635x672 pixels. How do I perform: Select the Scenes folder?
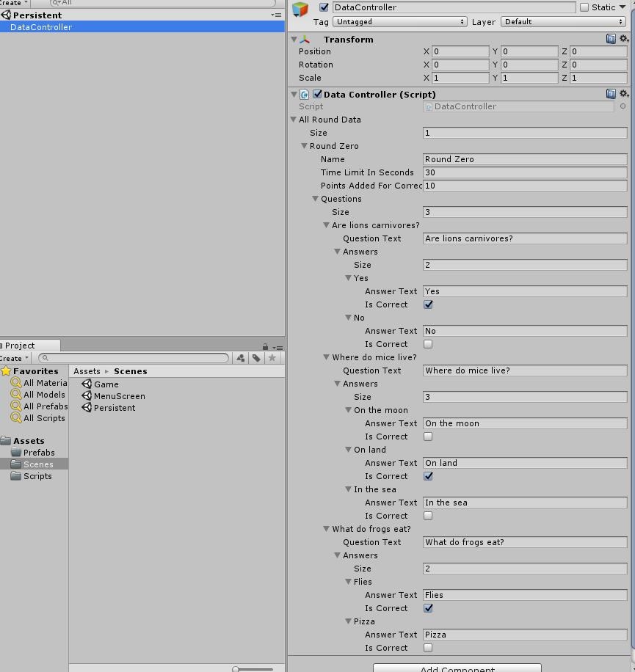click(34, 464)
